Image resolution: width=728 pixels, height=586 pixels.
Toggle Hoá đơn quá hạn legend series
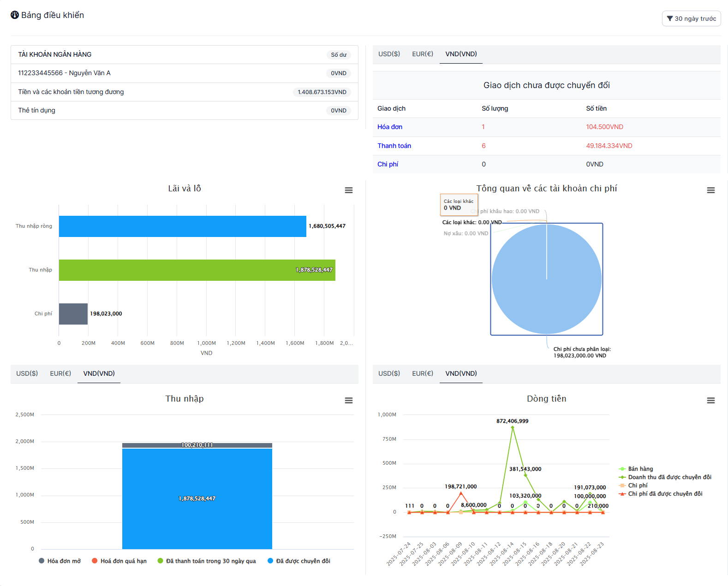(119, 561)
